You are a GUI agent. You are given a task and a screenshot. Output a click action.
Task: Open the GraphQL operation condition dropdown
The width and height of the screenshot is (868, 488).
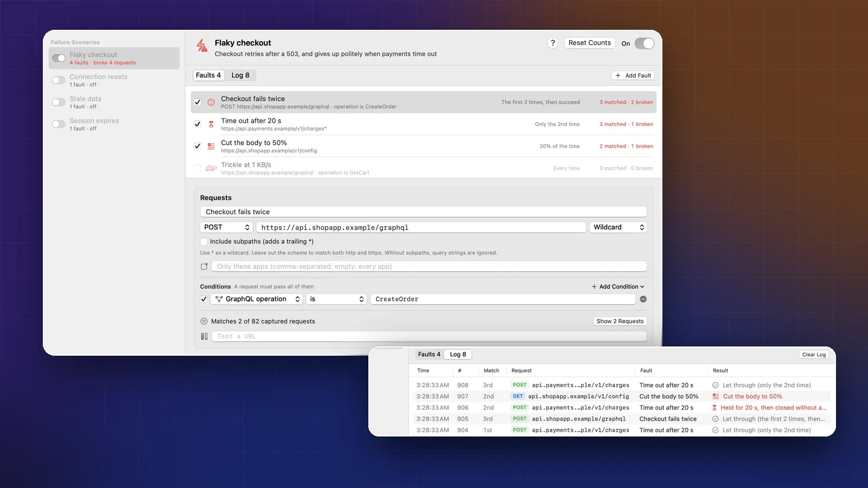click(x=256, y=299)
